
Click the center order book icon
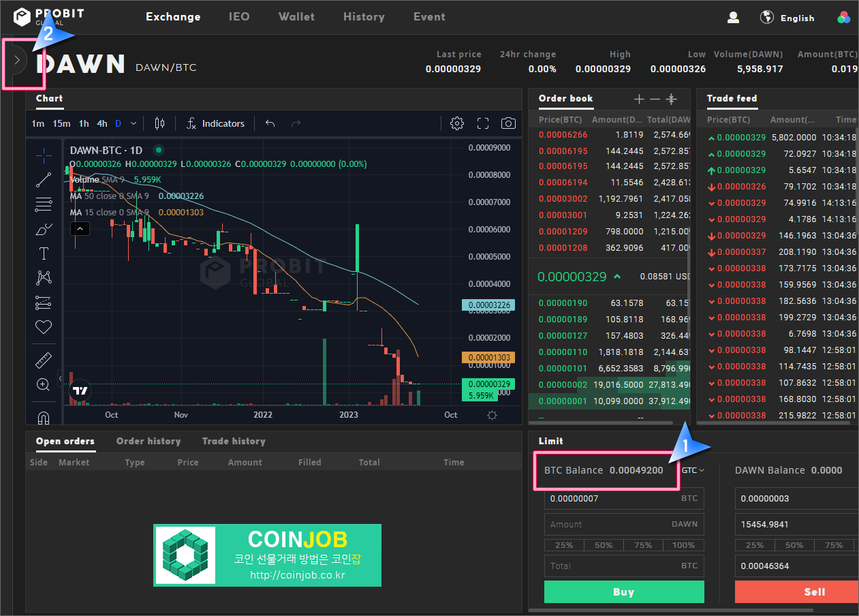point(672,99)
